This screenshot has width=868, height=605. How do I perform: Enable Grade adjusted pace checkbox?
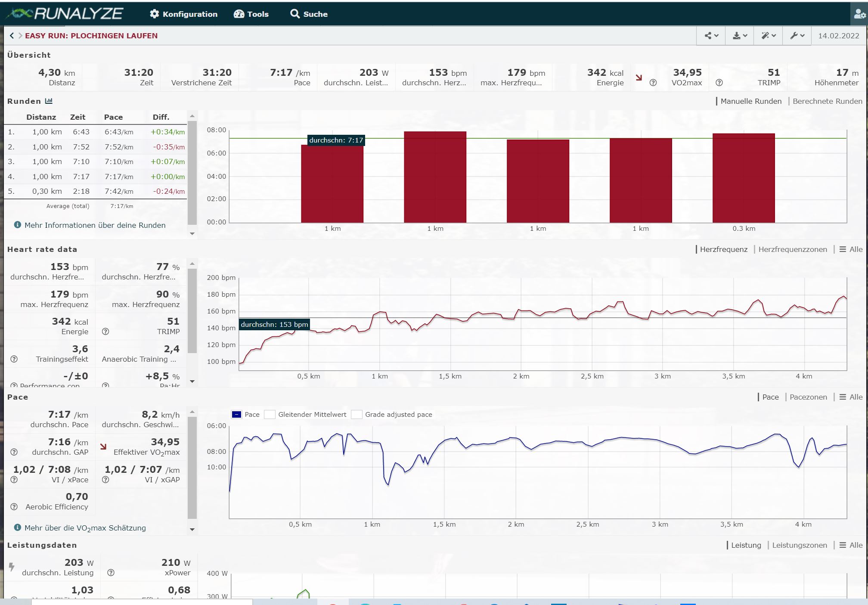pos(356,415)
